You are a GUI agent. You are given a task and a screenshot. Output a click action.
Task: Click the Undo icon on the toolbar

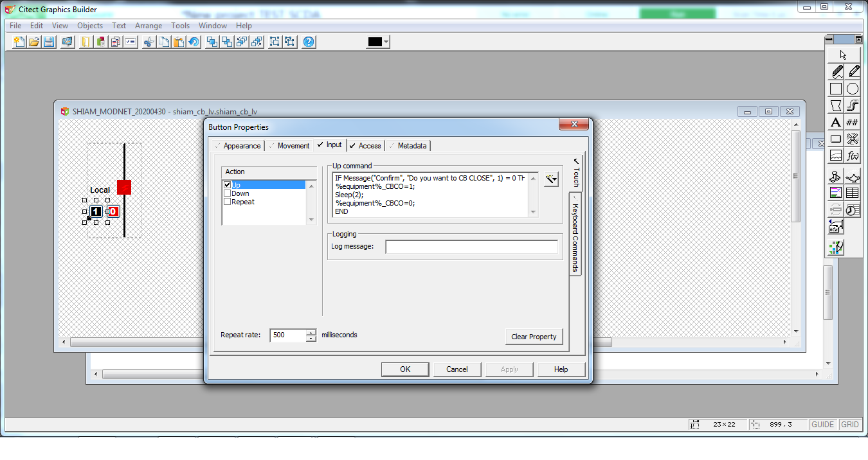(194, 42)
